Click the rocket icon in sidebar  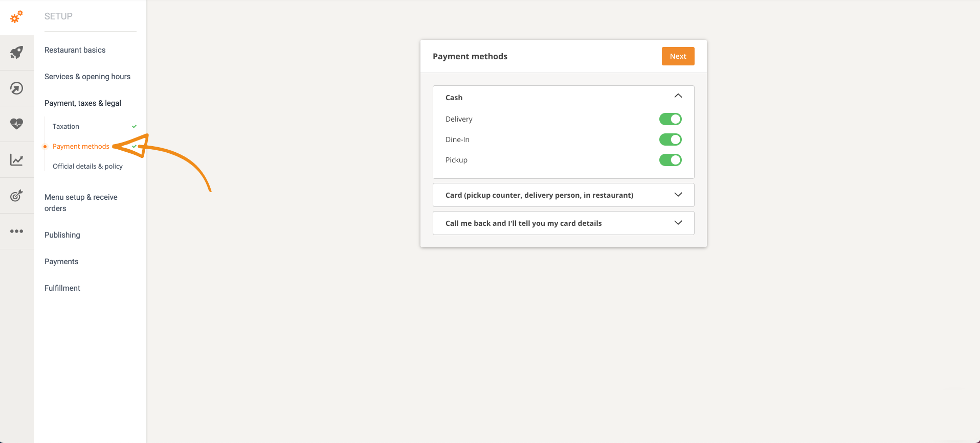(17, 52)
